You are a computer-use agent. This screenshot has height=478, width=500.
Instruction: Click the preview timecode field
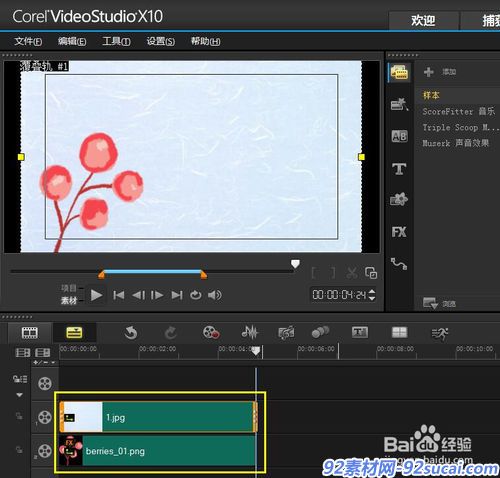click(339, 295)
